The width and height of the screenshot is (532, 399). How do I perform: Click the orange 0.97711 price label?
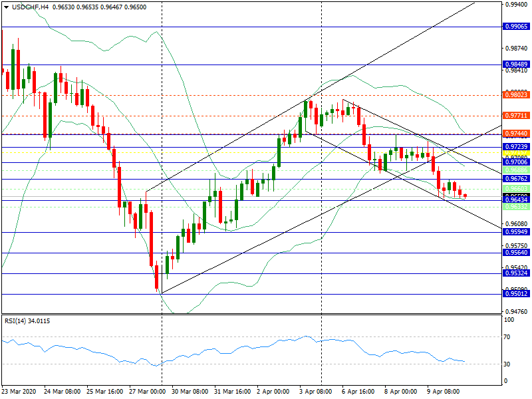516,115
